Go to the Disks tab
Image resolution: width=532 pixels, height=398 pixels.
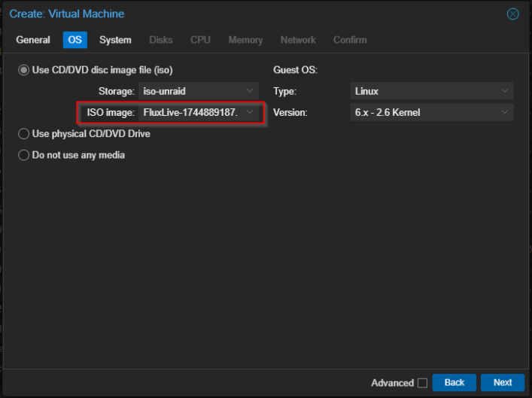click(161, 40)
